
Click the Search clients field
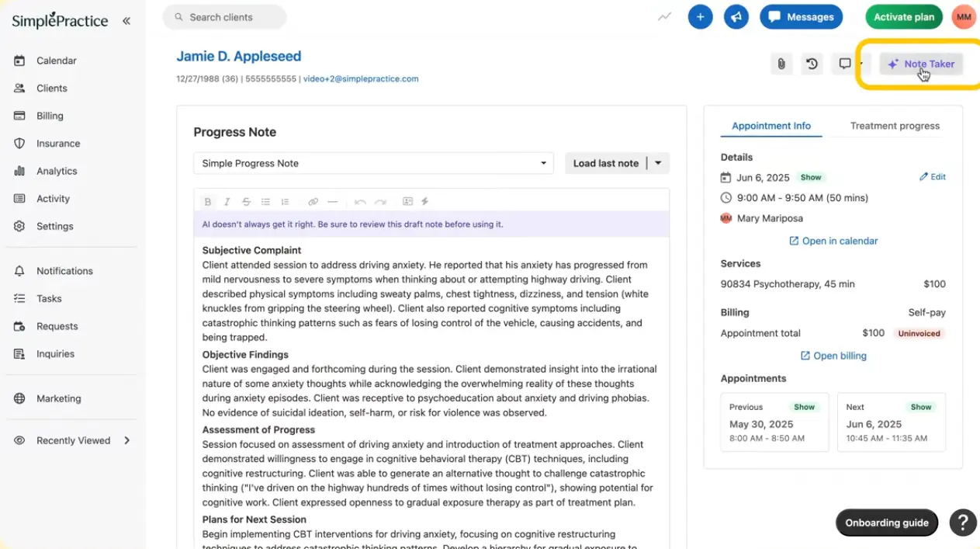click(x=225, y=17)
